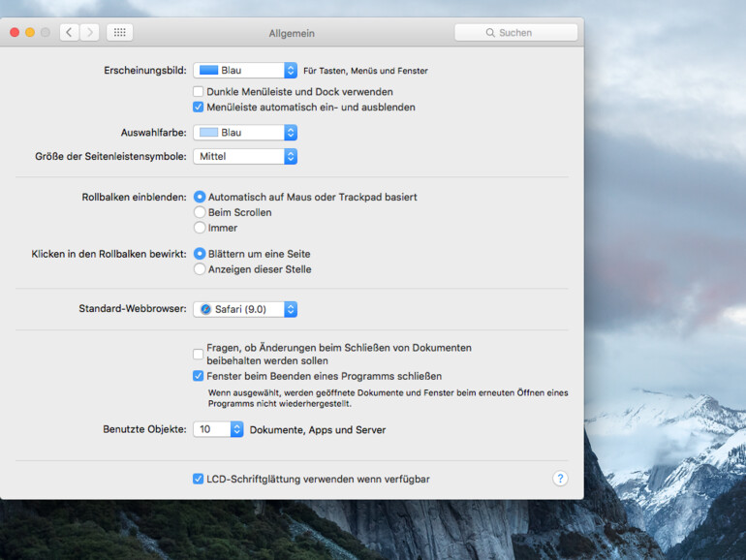Open Benutzte Objekte count dropdown
The image size is (746, 560).
[x=218, y=429]
